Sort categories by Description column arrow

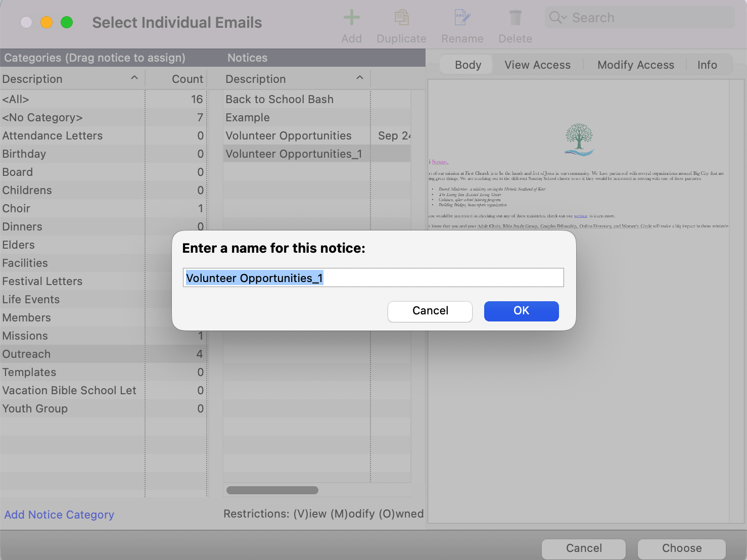point(134,78)
